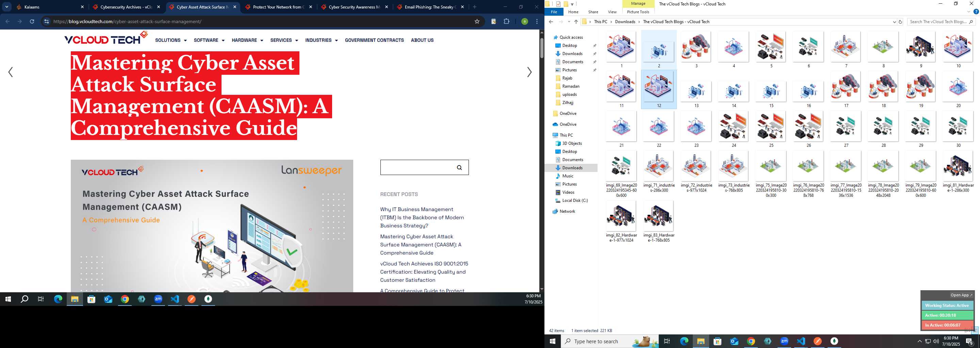Viewport: 980px width, 348px height.
Task: Go back in File Explorer
Action: (551, 22)
